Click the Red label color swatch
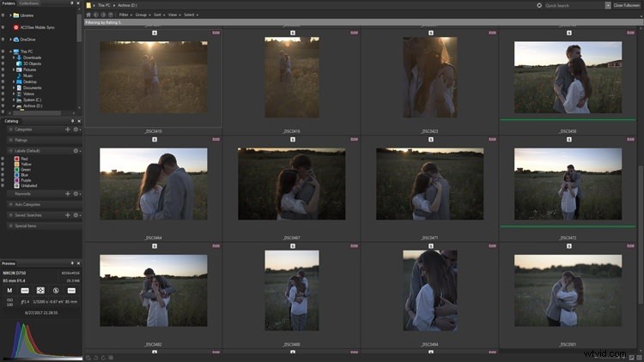Image resolution: width=644 pixels, height=362 pixels. tap(17, 159)
